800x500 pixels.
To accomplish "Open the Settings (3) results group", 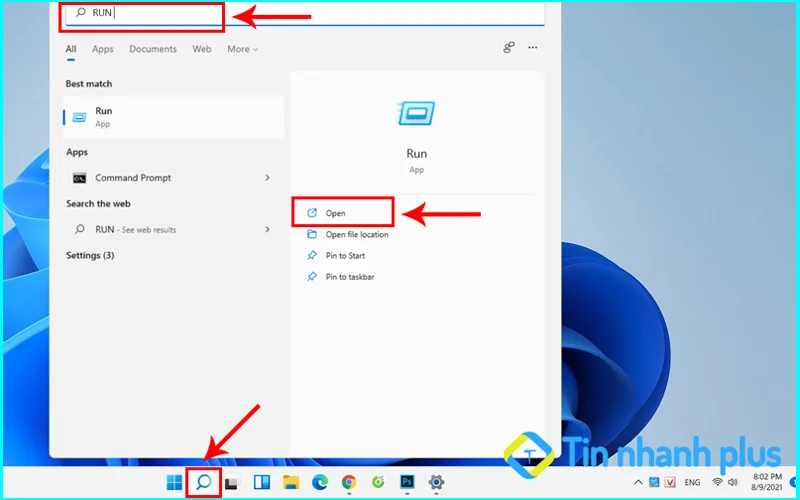I will [90, 255].
